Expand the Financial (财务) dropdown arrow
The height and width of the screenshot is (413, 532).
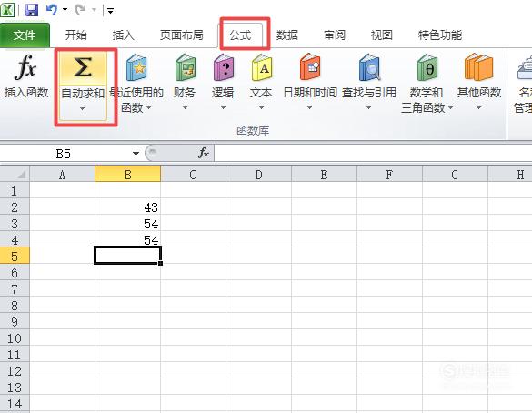pyautogui.click(x=185, y=108)
